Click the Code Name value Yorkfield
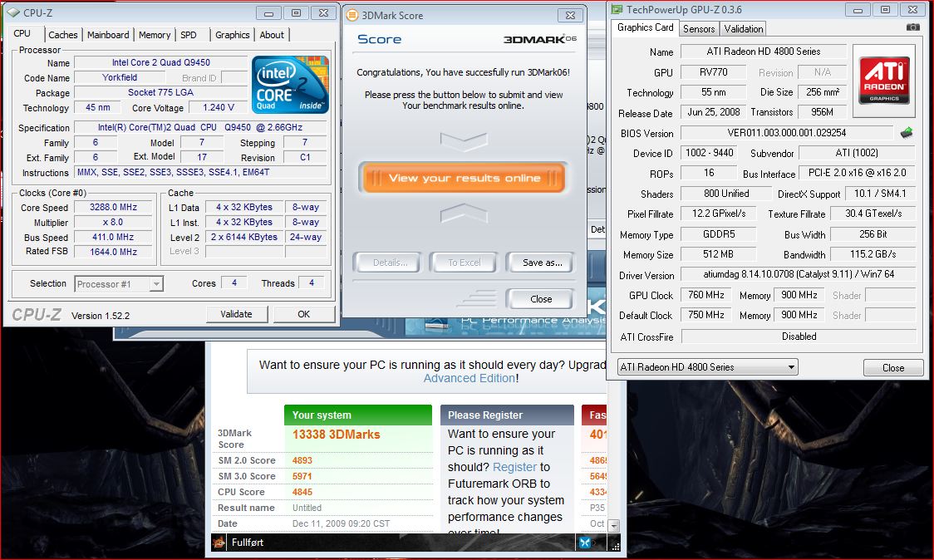Viewport: 934px width, 560px height. (119, 77)
